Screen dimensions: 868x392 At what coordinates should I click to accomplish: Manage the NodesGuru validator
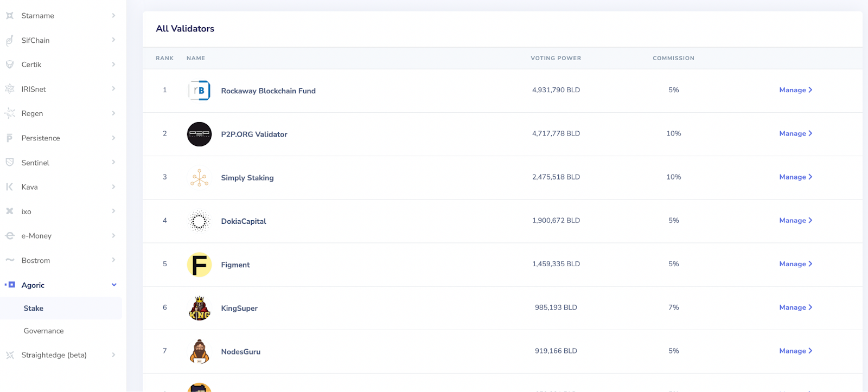[x=796, y=351]
